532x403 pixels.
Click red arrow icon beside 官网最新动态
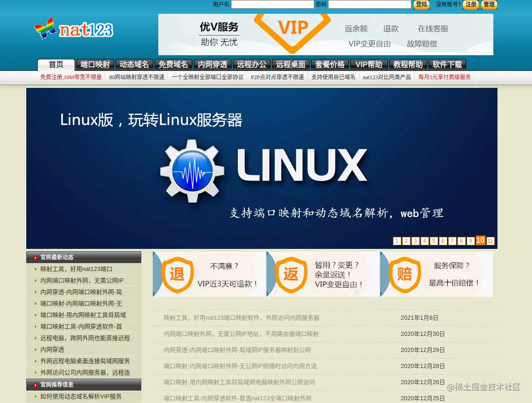pyautogui.click(x=35, y=258)
